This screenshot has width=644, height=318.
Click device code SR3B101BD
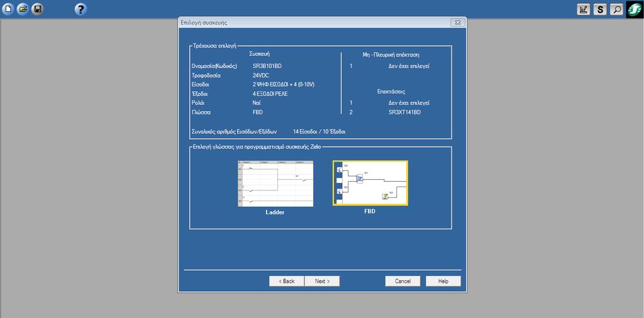click(267, 66)
